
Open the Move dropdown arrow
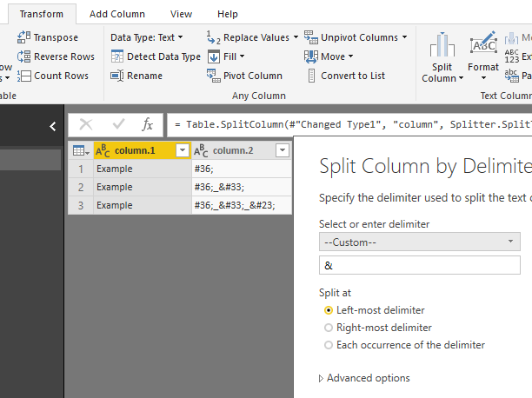click(x=350, y=56)
